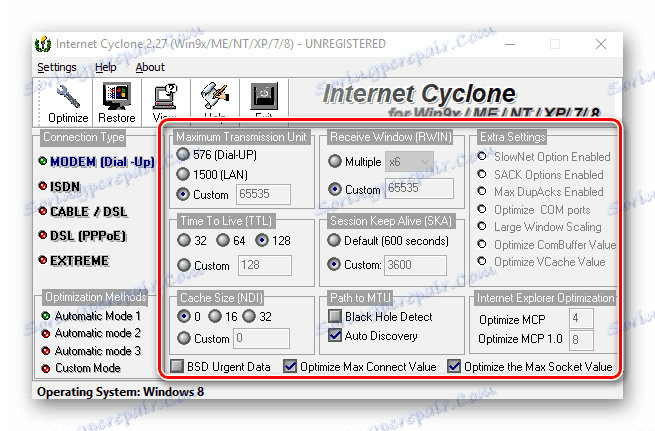This screenshot has width=655, height=431.
Task: Click the Exit toolbar icon
Action: (x=264, y=96)
